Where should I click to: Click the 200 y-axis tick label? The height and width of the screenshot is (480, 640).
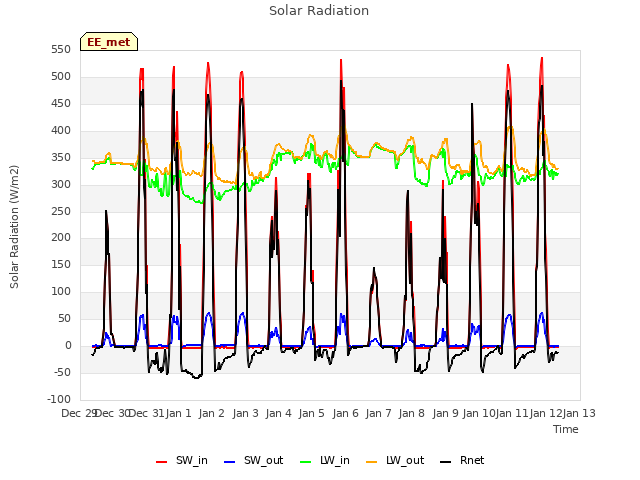pos(61,238)
